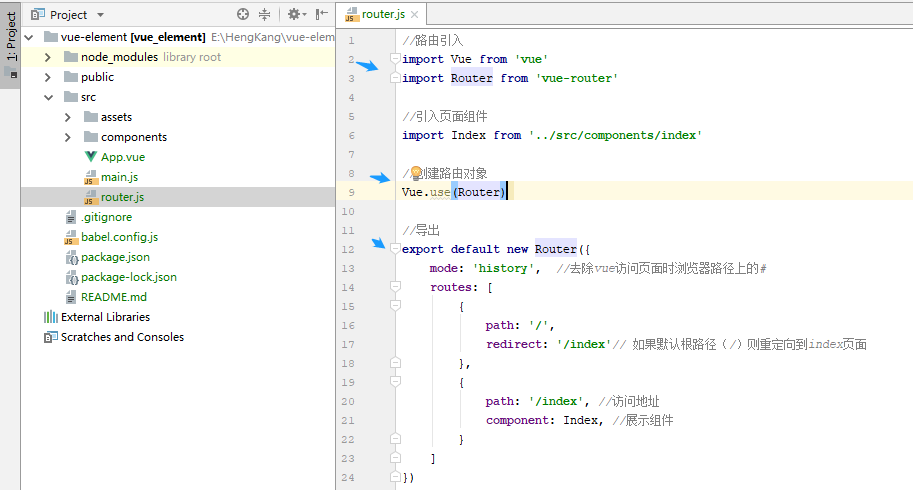Open the Project panel settings gear
The width and height of the screenshot is (913, 490).
tap(296, 15)
